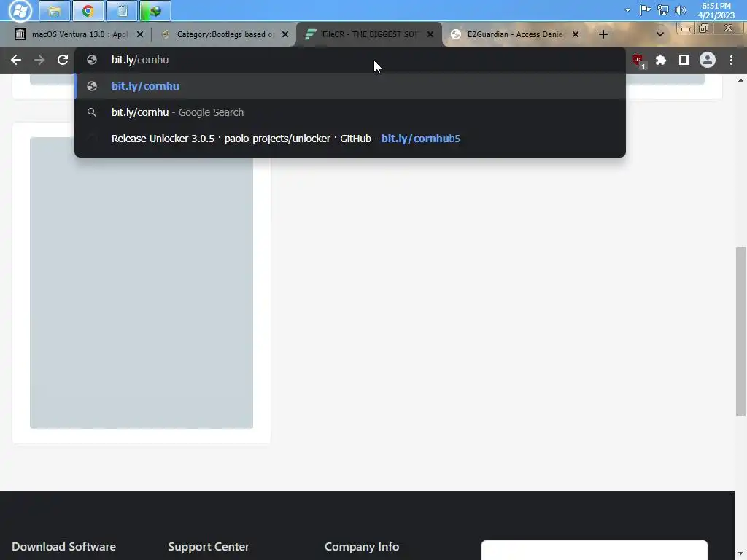This screenshot has height=560, width=747.
Task: Open a new browser tab
Action: pyautogui.click(x=603, y=34)
